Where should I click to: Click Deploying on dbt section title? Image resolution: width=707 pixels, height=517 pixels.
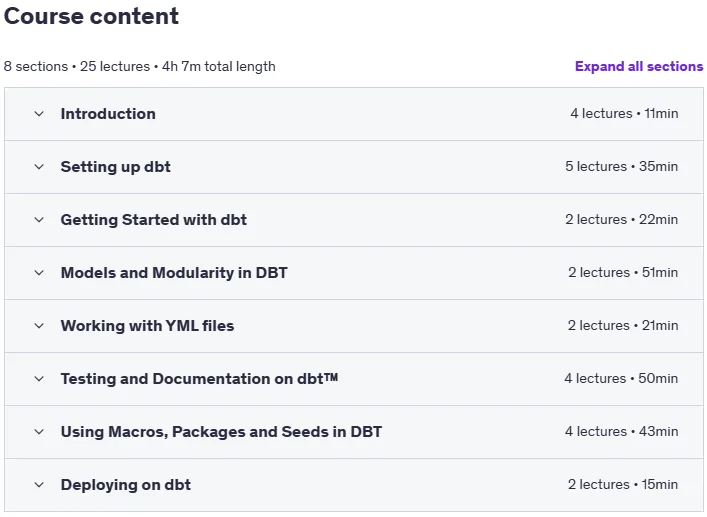tap(126, 485)
